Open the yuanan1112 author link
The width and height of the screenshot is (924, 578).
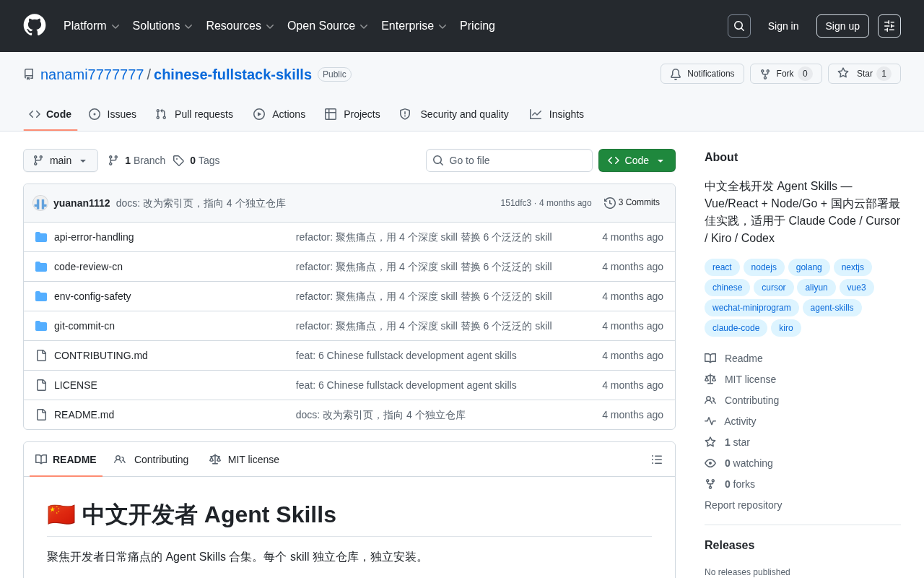tap(82, 203)
